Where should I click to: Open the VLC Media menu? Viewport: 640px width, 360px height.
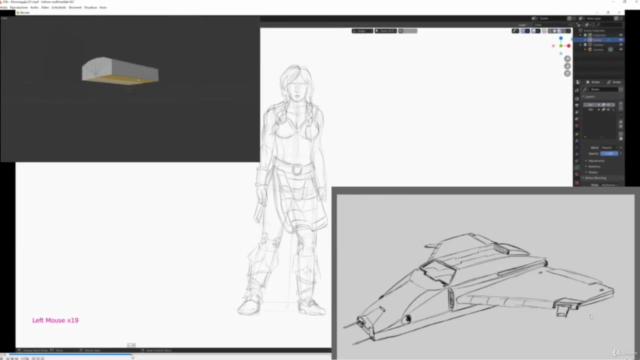click(x=3, y=7)
